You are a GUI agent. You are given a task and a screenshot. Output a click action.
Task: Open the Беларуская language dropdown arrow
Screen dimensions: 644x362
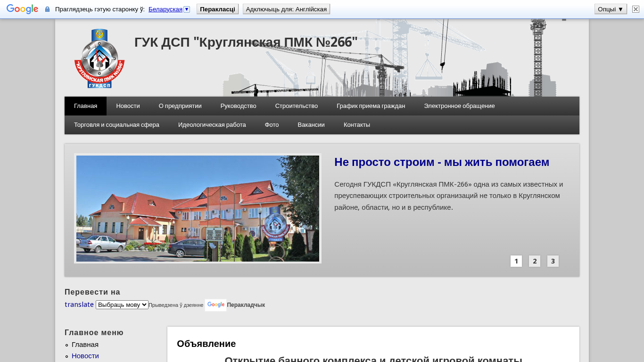[187, 9]
